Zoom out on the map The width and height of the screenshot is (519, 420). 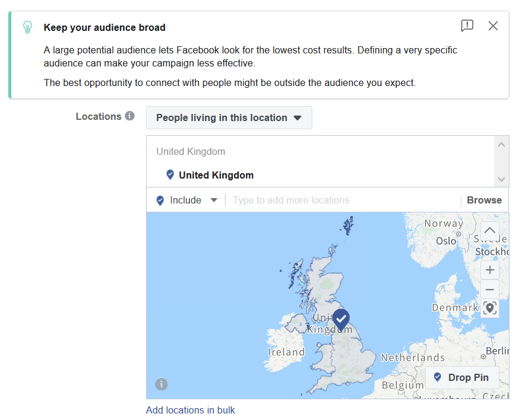click(x=490, y=289)
